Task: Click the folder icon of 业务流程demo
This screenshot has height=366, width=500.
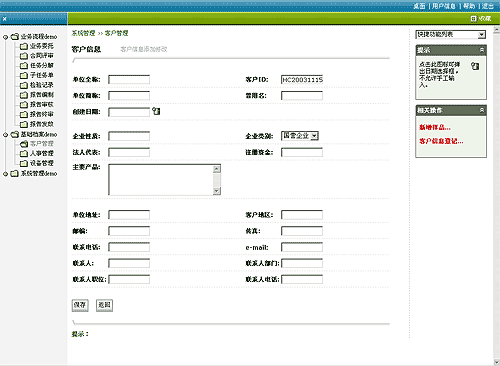Action: [x=14, y=37]
